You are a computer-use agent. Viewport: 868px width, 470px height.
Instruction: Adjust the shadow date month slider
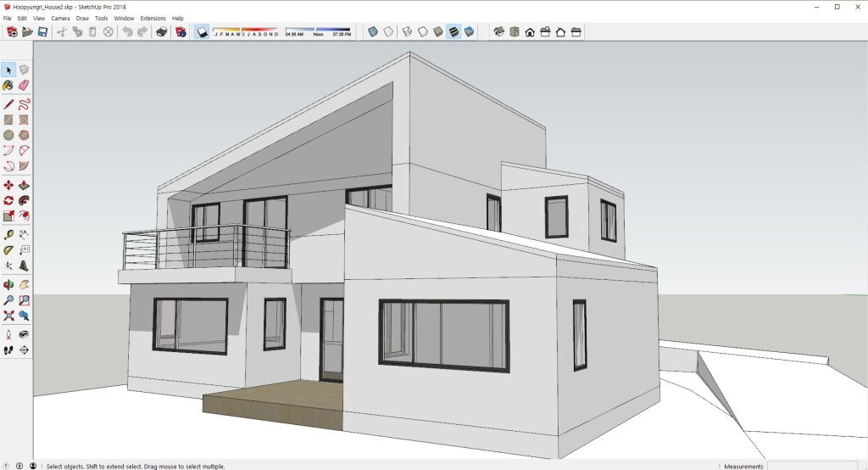(246, 32)
